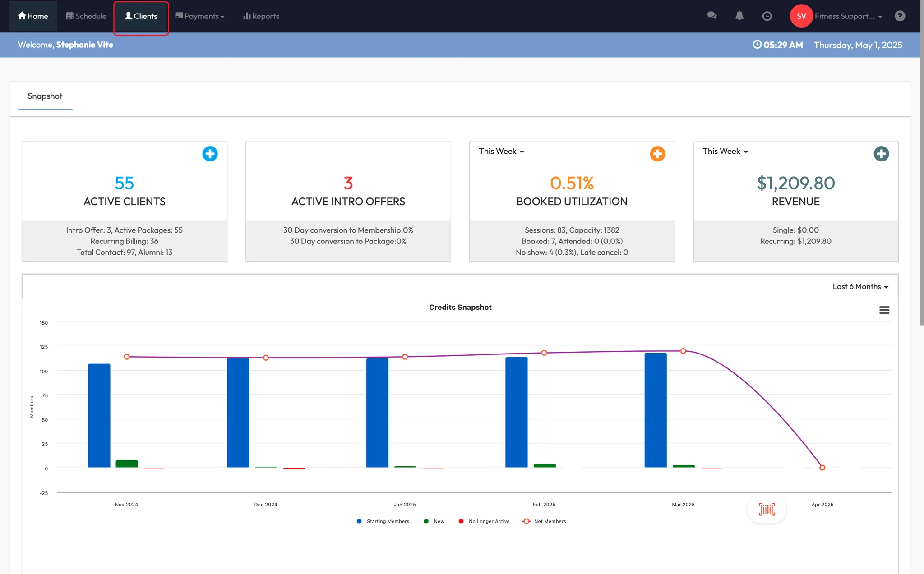The image size is (924, 574).
Task: Toggle No Longer Active legend series
Action: pyautogui.click(x=489, y=521)
